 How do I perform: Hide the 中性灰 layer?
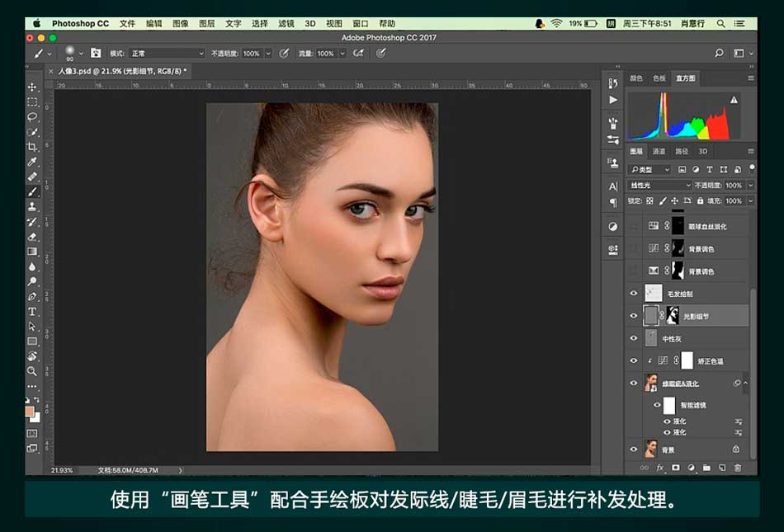[x=634, y=338]
